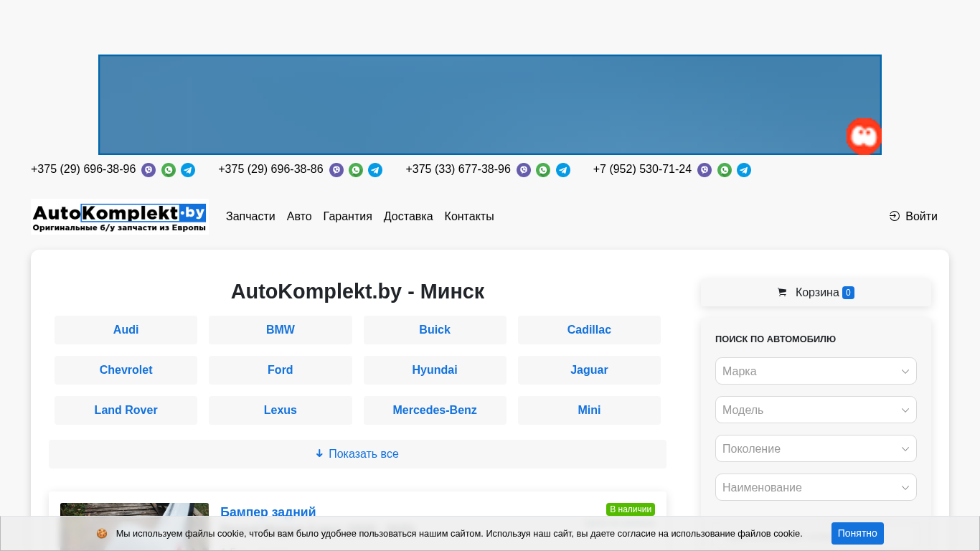
Task: Open Viber chat for +375 (29) 696-38-96
Action: click(149, 170)
